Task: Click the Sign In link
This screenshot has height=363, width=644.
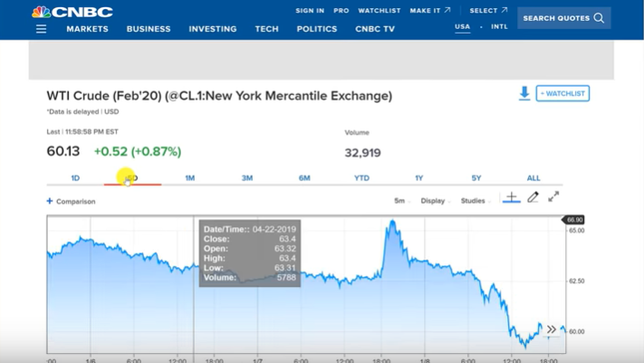Action: [x=310, y=11]
